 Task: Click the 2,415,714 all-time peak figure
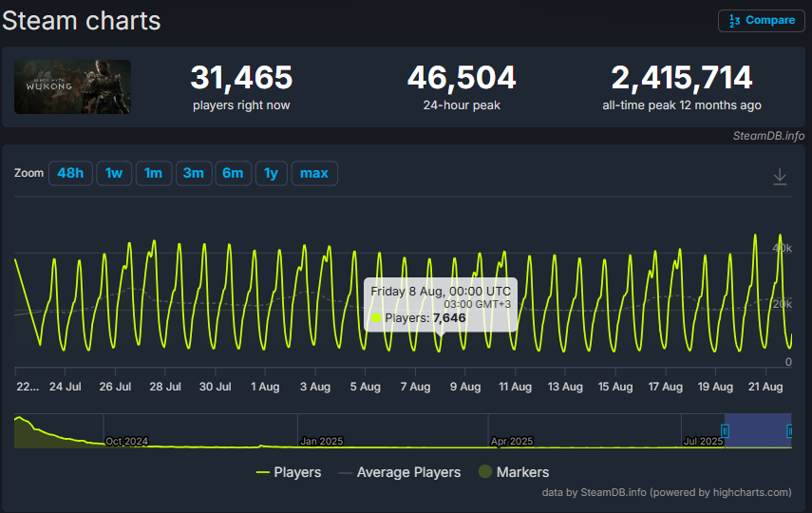682,78
